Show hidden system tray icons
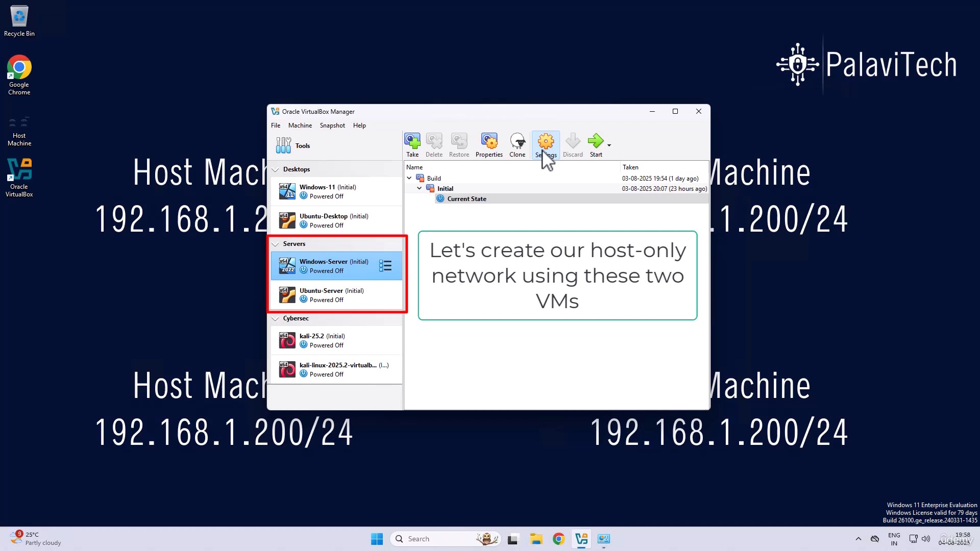Screen dimensions: 980x551 pyautogui.click(x=859, y=539)
